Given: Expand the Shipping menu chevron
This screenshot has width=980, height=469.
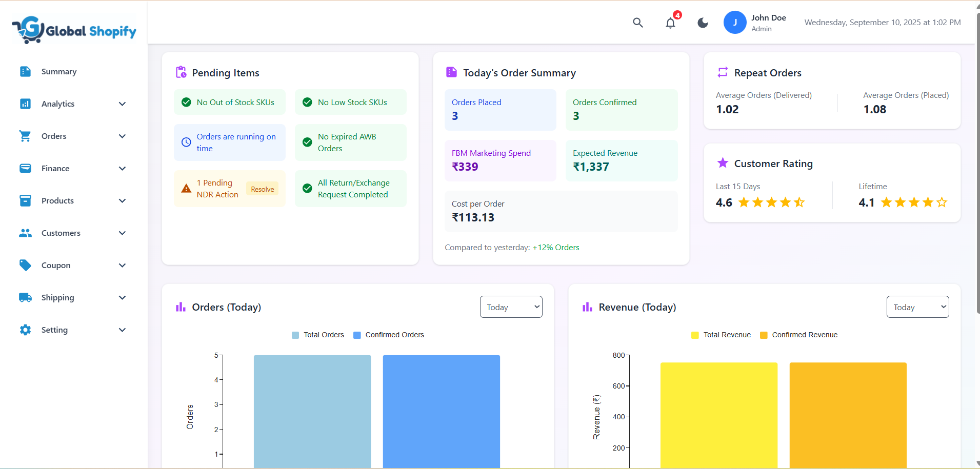Looking at the screenshot, I should point(122,297).
